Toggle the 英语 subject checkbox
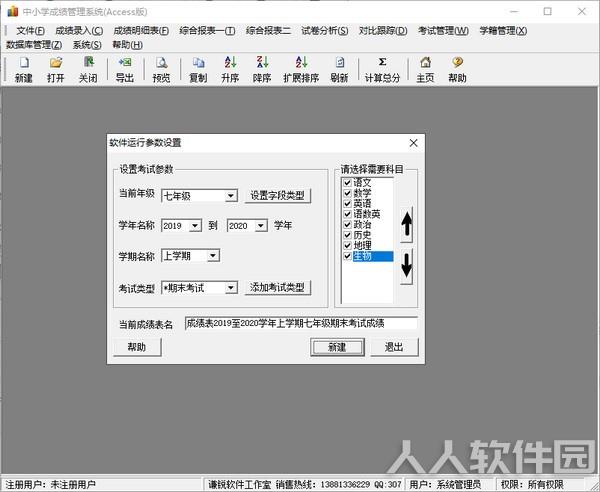This screenshot has width=600, height=492. click(347, 204)
